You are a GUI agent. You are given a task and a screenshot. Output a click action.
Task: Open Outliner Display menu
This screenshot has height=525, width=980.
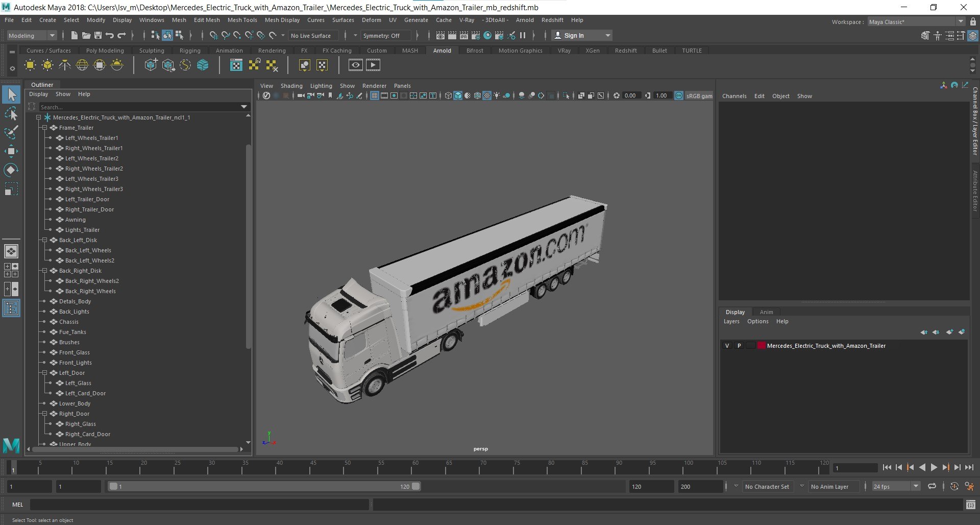(x=38, y=94)
